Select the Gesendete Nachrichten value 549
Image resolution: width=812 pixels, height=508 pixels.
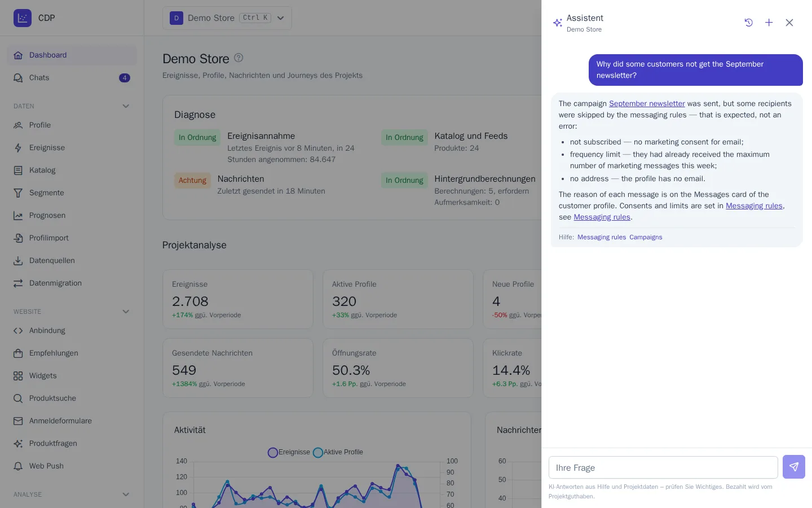(184, 370)
